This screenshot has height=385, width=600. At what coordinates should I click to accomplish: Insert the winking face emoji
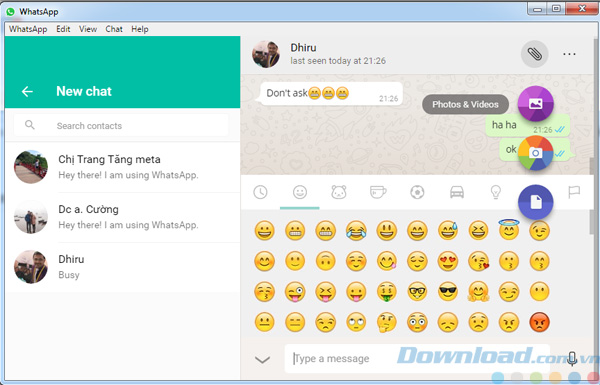tap(540, 231)
